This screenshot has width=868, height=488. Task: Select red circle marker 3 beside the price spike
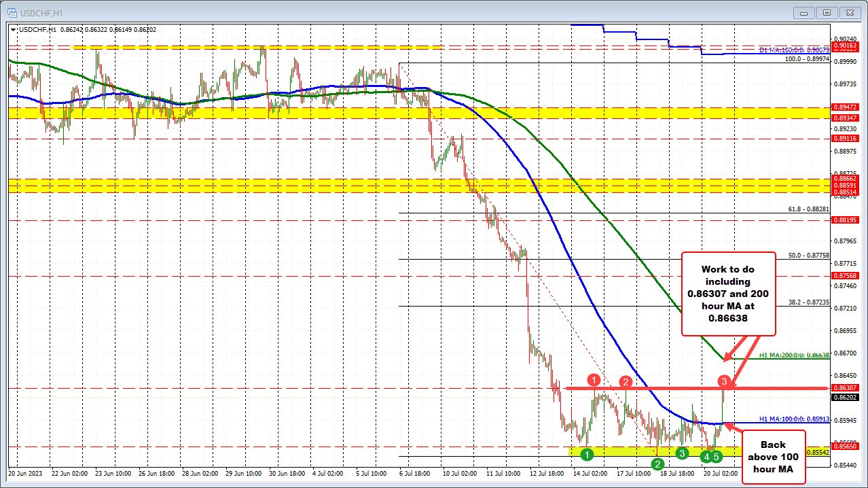(723, 383)
